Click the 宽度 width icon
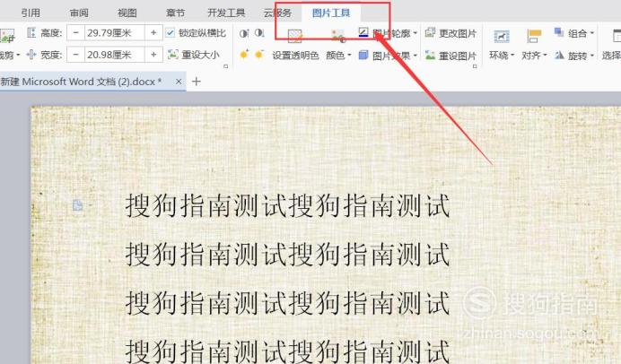The height and width of the screenshot is (364, 621). click(31, 55)
